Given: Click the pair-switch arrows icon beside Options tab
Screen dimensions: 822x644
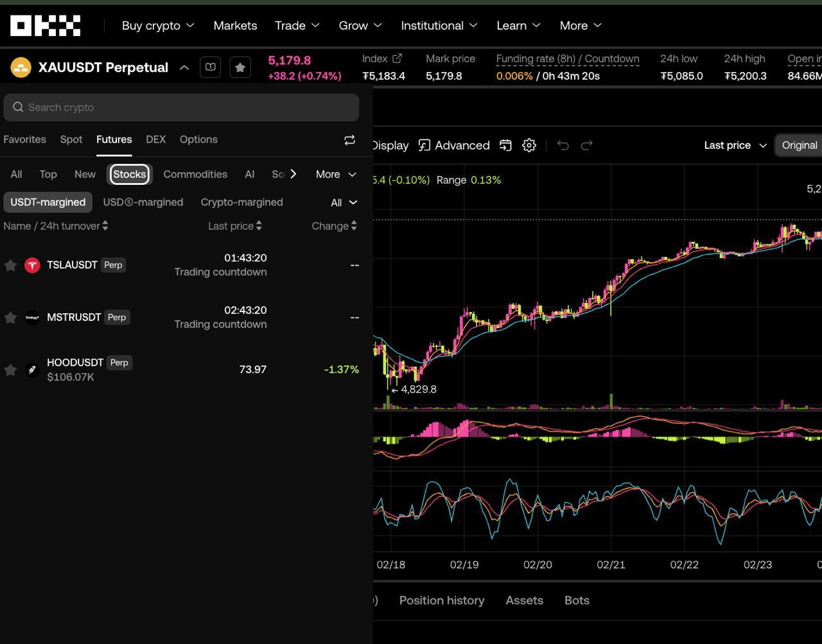Looking at the screenshot, I should click(x=349, y=139).
